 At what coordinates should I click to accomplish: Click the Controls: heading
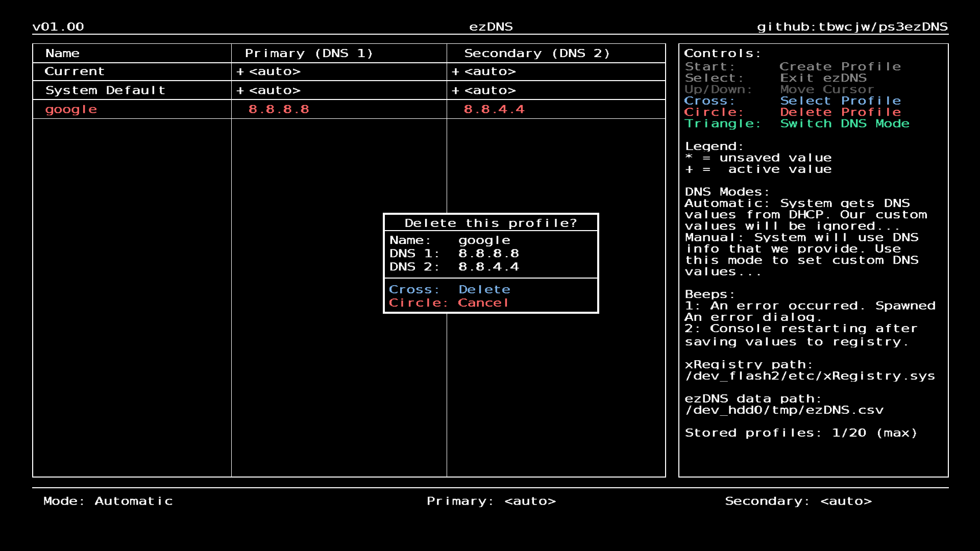pos(722,53)
